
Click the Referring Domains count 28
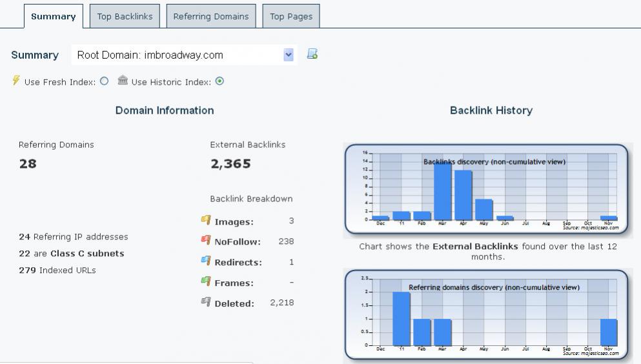(28, 164)
